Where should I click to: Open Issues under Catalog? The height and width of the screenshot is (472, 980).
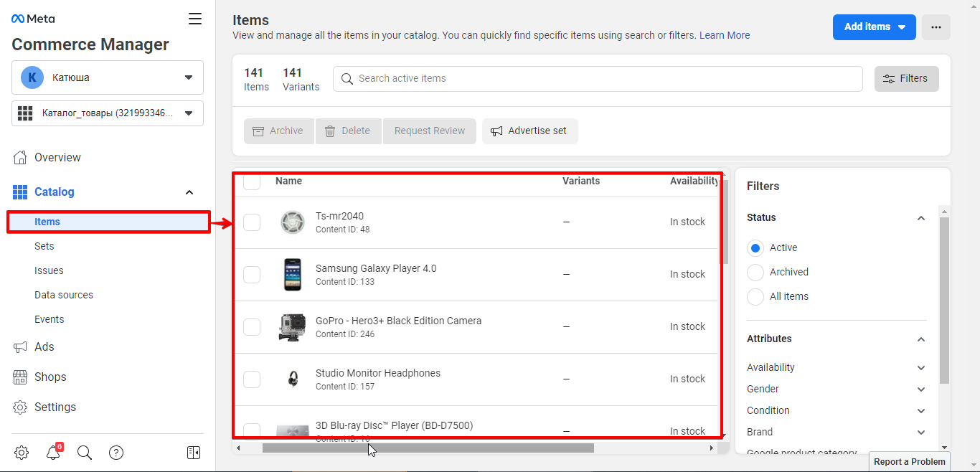pos(49,270)
